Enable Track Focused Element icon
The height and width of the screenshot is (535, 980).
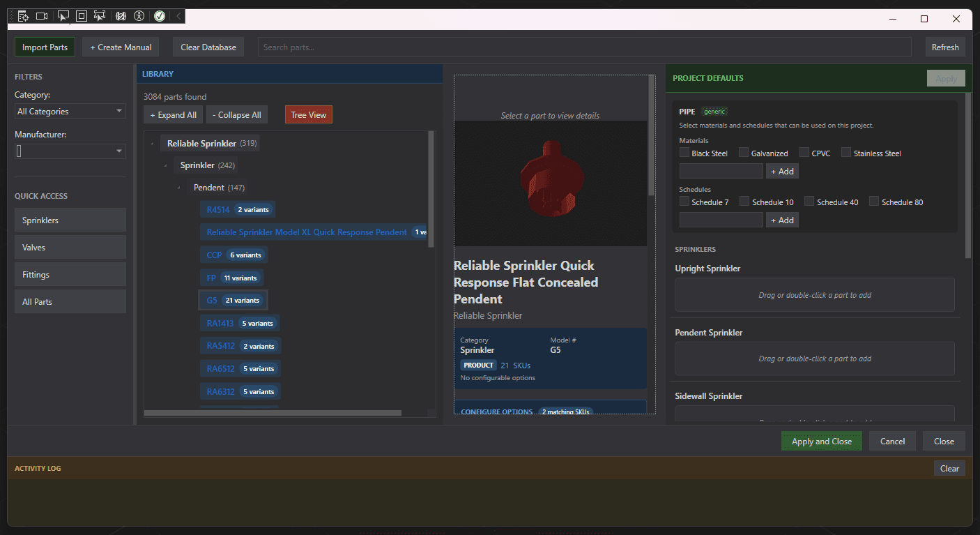(x=100, y=16)
